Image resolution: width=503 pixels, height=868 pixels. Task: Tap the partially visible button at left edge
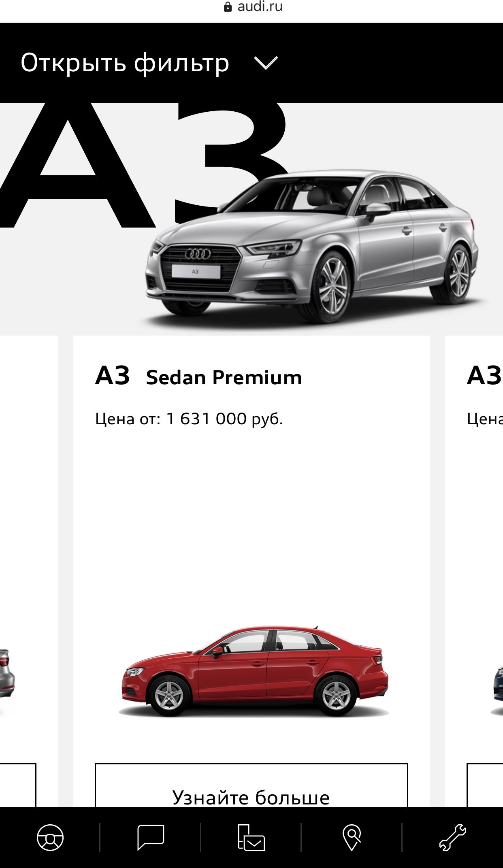18,785
